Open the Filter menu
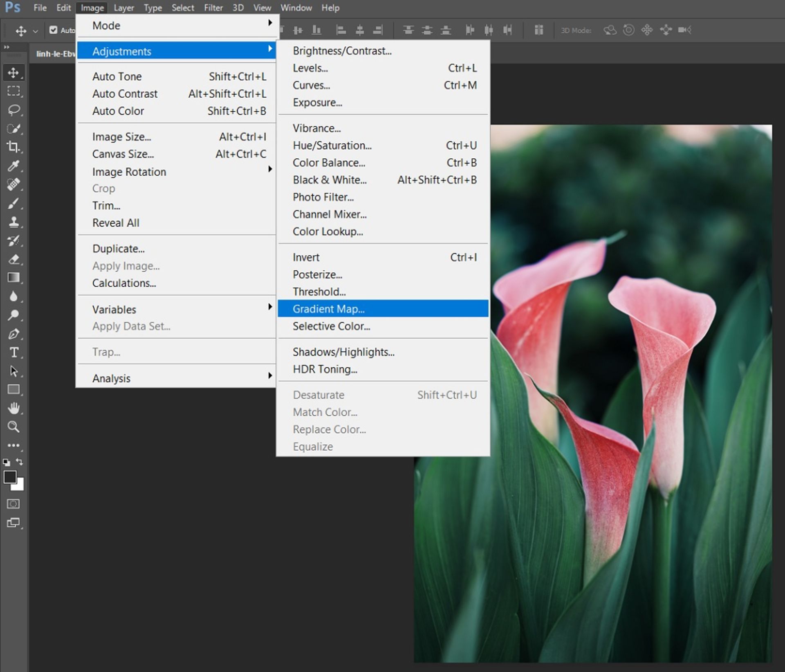785x672 pixels. (x=213, y=8)
